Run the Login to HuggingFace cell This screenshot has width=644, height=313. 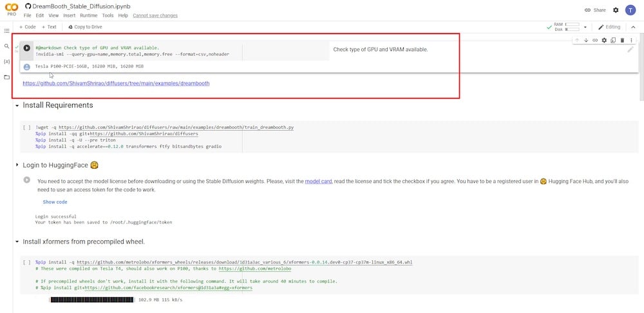[26, 180]
